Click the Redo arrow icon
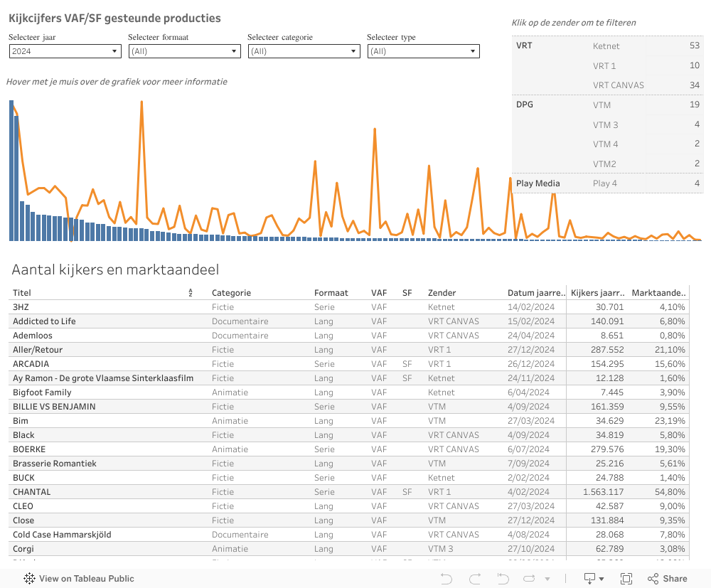This screenshot has width=711, height=588. click(x=475, y=579)
